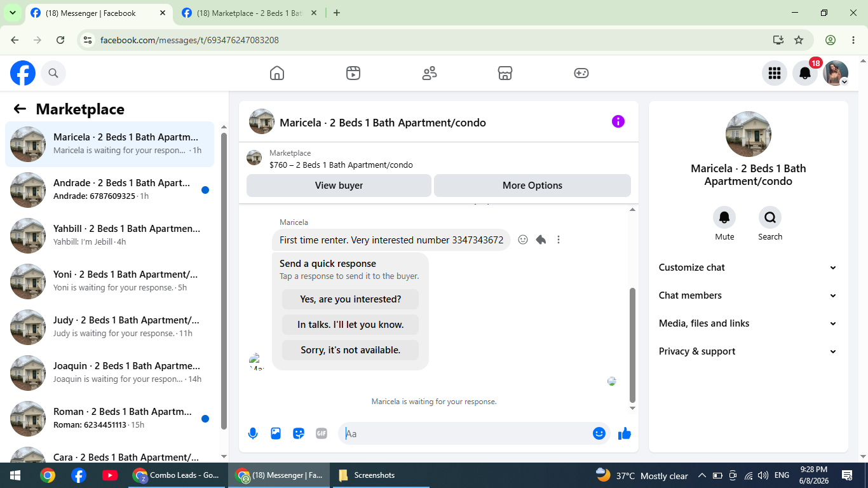Click the chat list scrollbar
This screenshot has width=868, height=488.
(x=224, y=281)
